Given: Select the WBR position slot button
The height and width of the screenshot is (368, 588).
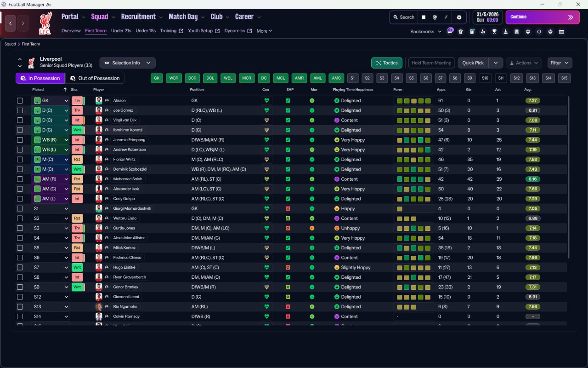Looking at the screenshot, I should point(174,78).
